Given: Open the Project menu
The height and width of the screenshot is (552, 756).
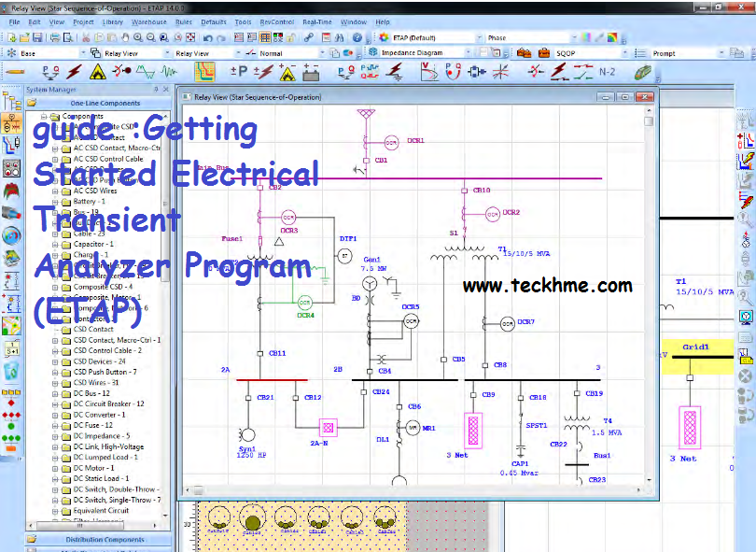Looking at the screenshot, I should 83,22.
